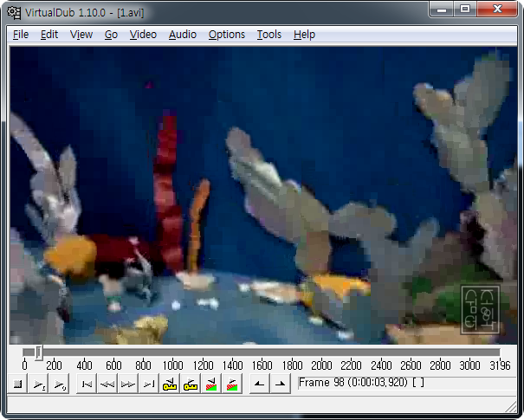Open the Video menu

[143, 35]
